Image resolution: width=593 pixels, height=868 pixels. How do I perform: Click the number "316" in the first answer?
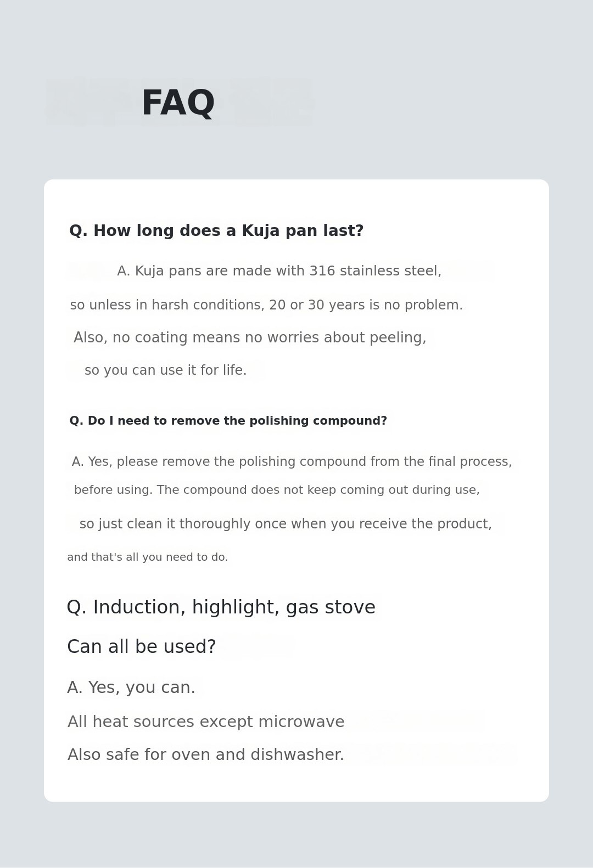(322, 271)
